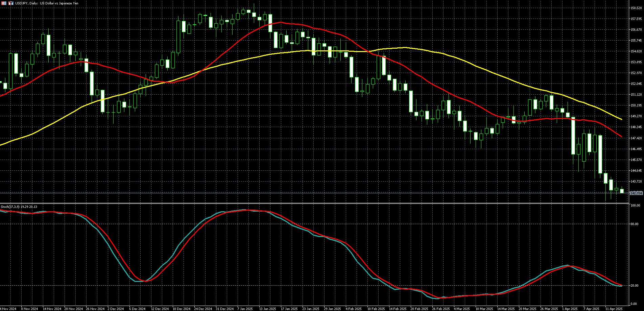Click right end of yellow moving average
This screenshot has height=311, width=644.
[621, 119]
